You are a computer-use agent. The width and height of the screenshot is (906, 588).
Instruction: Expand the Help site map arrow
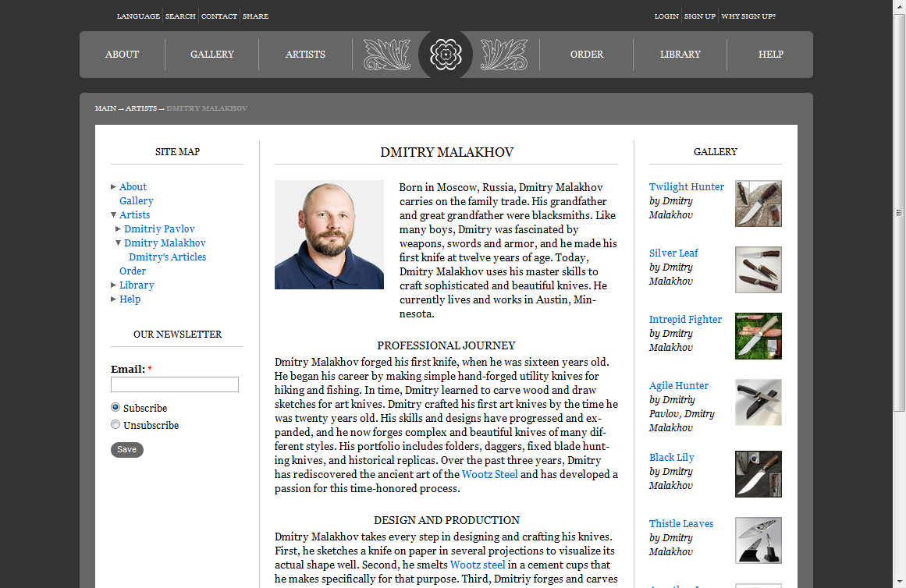pyautogui.click(x=113, y=299)
